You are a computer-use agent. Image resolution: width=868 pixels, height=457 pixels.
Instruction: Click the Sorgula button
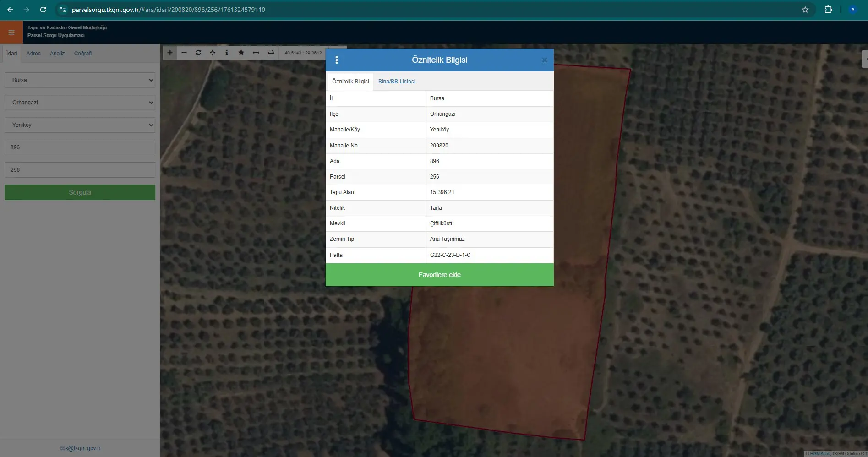pos(80,192)
